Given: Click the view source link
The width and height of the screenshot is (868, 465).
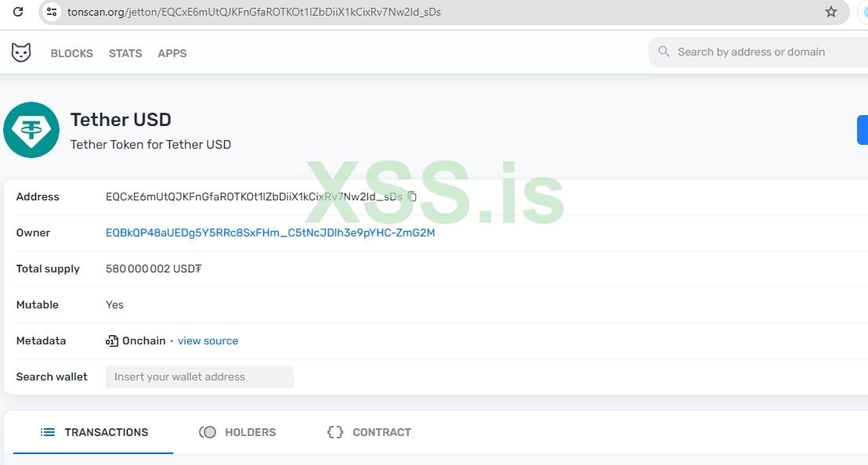Looking at the screenshot, I should pos(208,341).
